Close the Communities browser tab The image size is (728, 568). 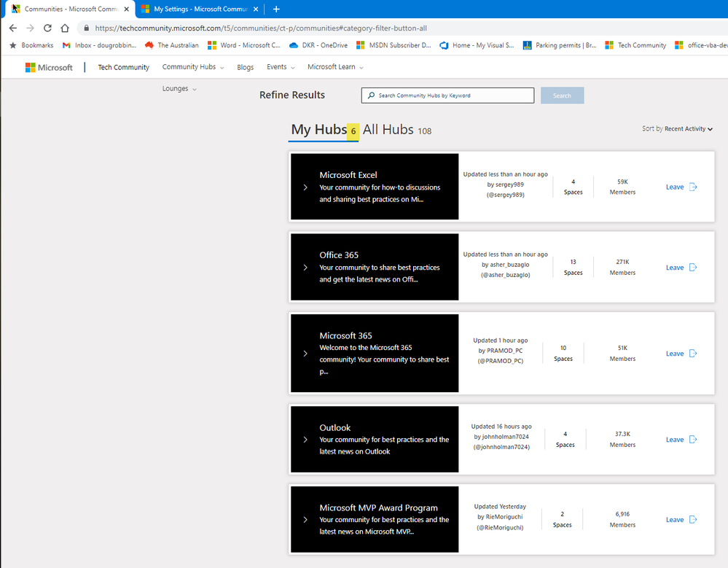(x=126, y=9)
